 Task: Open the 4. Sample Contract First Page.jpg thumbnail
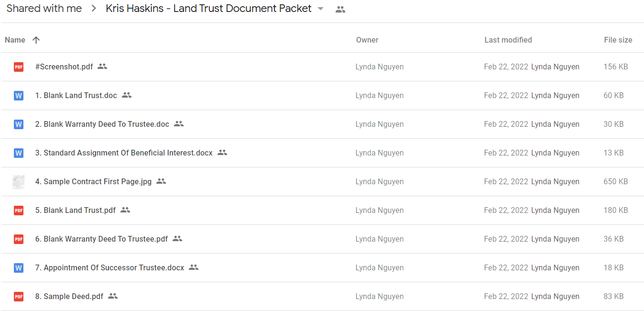19,182
